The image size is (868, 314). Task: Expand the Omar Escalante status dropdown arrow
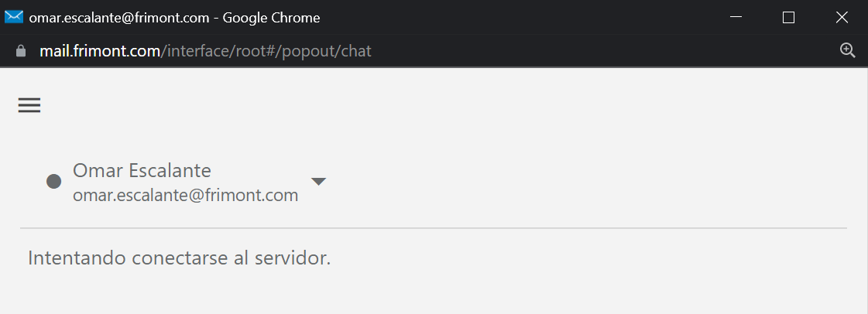[x=318, y=182]
